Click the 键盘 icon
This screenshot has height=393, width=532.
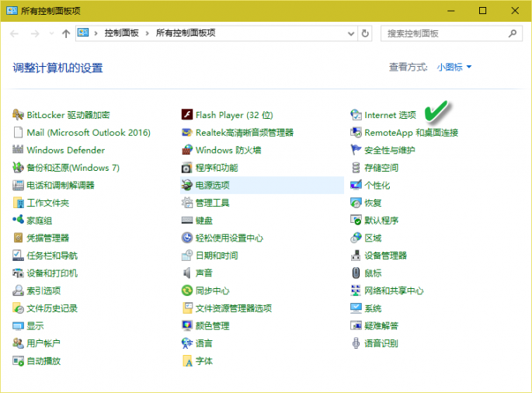click(187, 221)
